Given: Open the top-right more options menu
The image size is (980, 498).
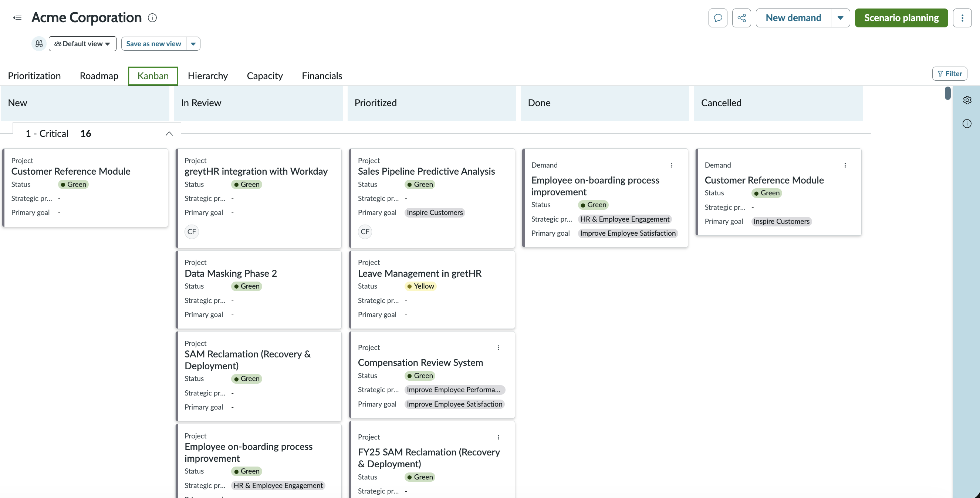Looking at the screenshot, I should tap(962, 18).
